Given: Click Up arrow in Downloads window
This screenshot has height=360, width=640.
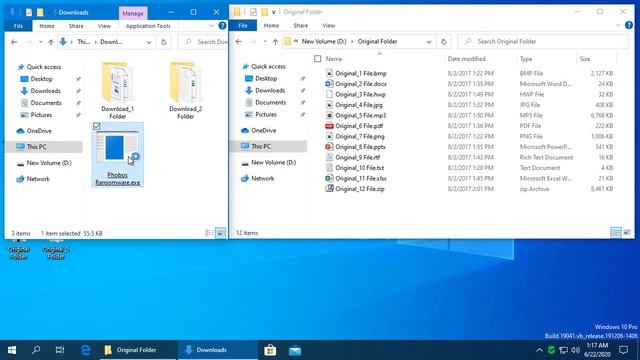Looking at the screenshot, I should [x=51, y=42].
